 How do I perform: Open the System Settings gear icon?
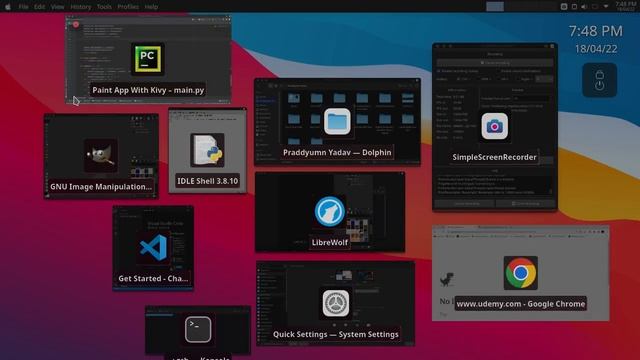pyautogui.click(x=336, y=303)
